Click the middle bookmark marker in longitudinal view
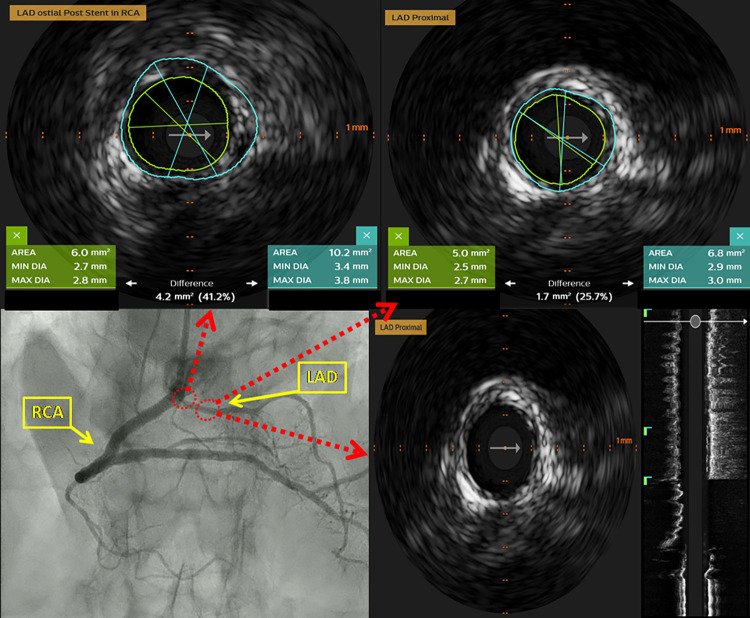Viewport: 750px width, 618px height. pyautogui.click(x=647, y=431)
